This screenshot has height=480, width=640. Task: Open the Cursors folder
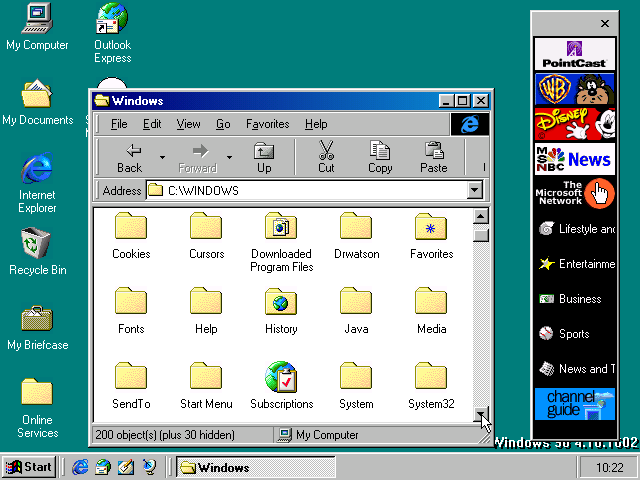coord(206,236)
